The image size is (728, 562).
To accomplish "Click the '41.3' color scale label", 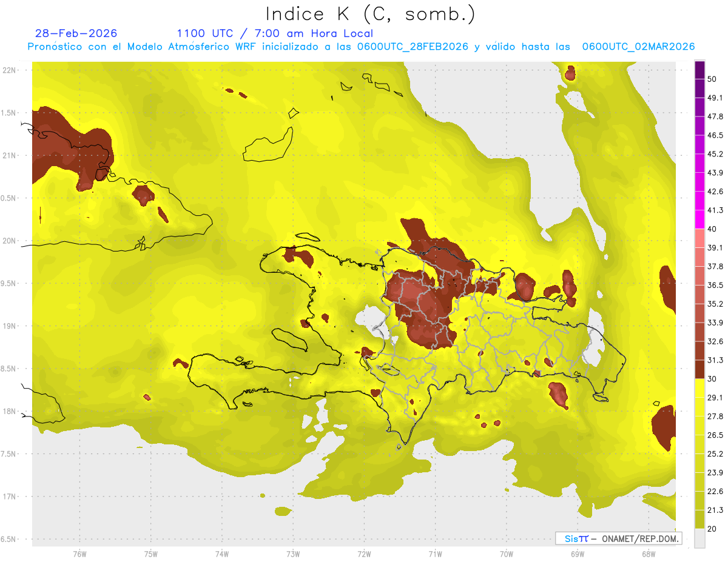I will click(715, 210).
